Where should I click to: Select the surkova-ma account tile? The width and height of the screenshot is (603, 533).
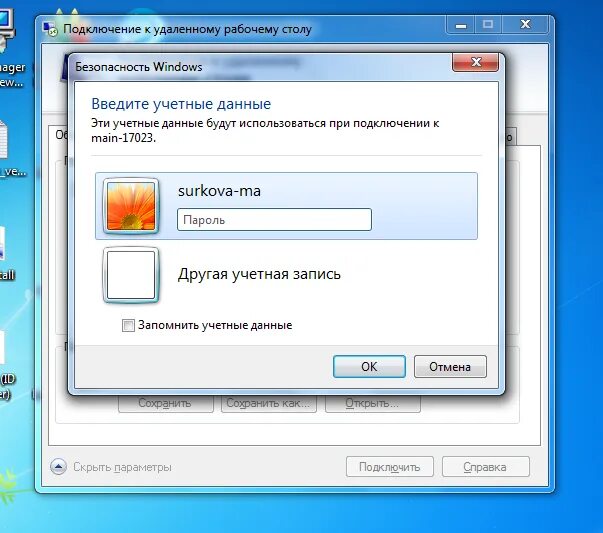pos(287,206)
